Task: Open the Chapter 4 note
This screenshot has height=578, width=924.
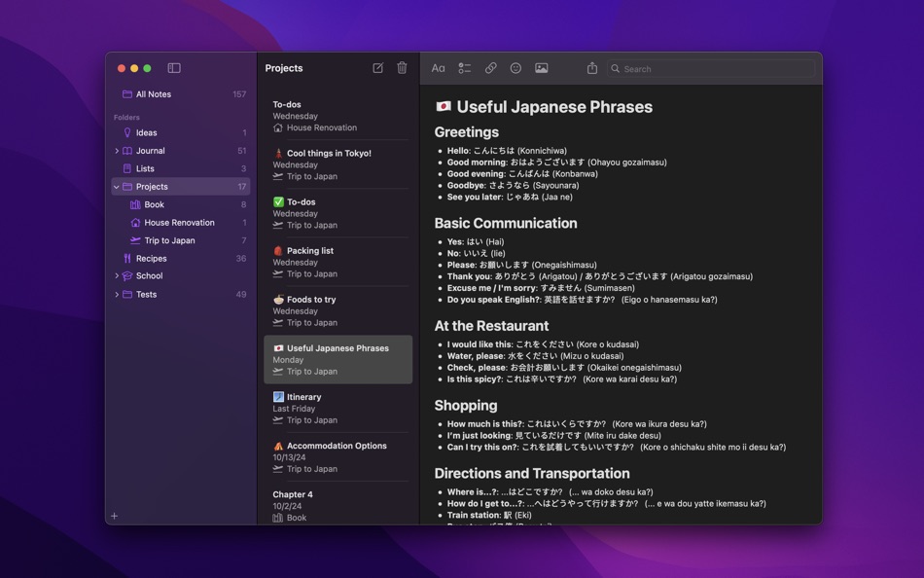Action: coord(338,505)
